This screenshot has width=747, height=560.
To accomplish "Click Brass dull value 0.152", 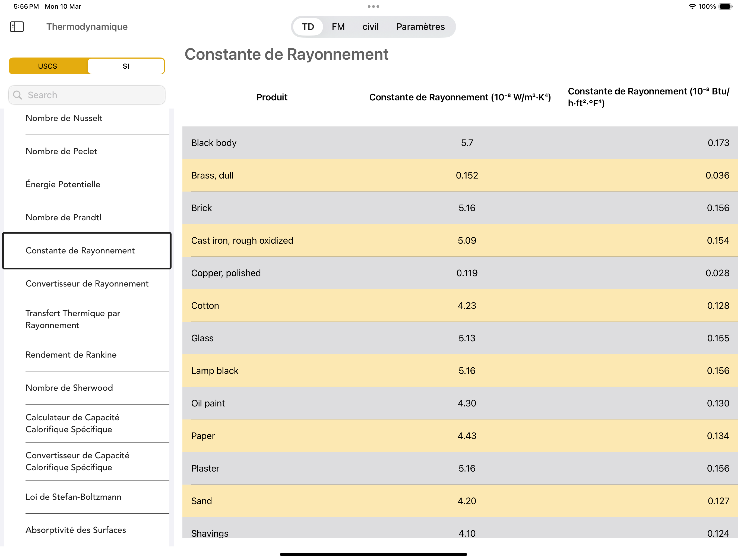I will [x=467, y=176].
